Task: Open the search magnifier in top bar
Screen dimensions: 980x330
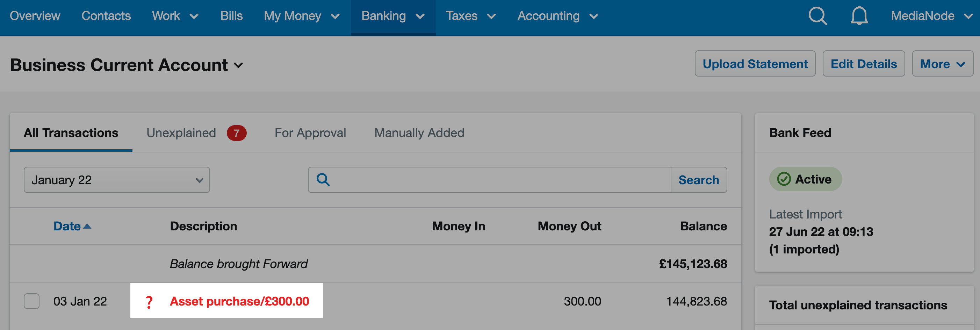Action: coord(817,16)
